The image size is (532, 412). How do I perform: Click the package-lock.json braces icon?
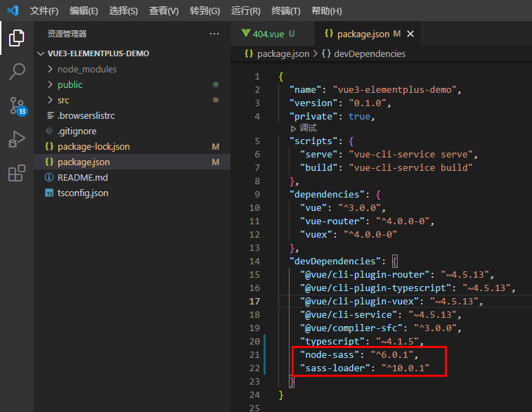click(49, 146)
